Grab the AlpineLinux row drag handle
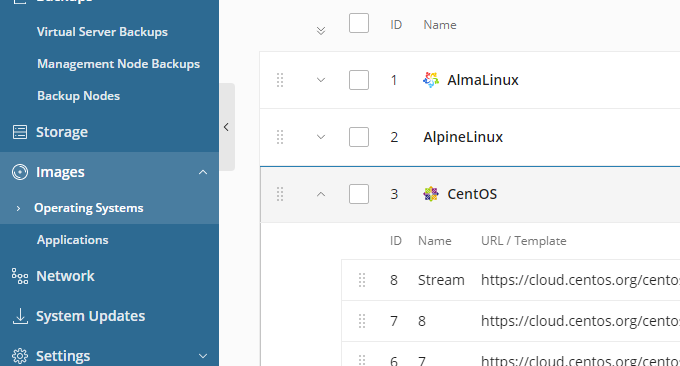The height and width of the screenshot is (366, 680). (280, 137)
